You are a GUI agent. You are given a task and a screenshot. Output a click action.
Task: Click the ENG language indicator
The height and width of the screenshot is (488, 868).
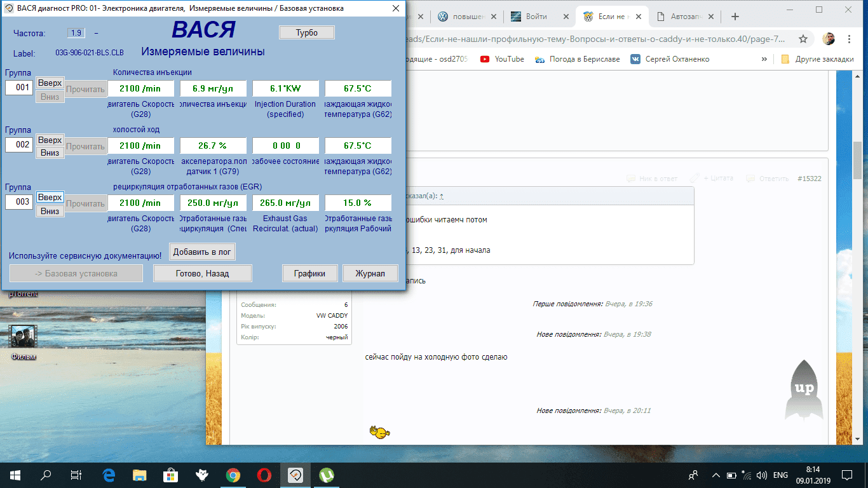tap(780, 475)
